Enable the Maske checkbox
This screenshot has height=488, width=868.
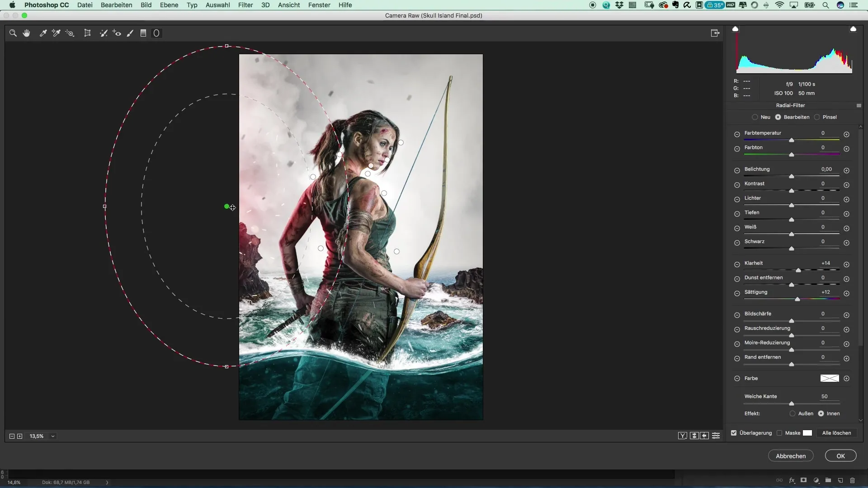[x=779, y=433]
